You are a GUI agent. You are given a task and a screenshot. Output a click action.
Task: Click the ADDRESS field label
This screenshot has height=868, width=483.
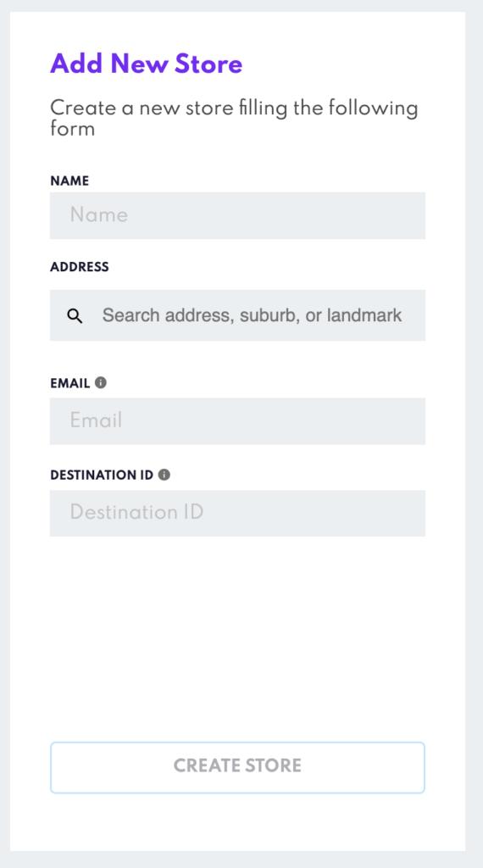pyautogui.click(x=80, y=267)
